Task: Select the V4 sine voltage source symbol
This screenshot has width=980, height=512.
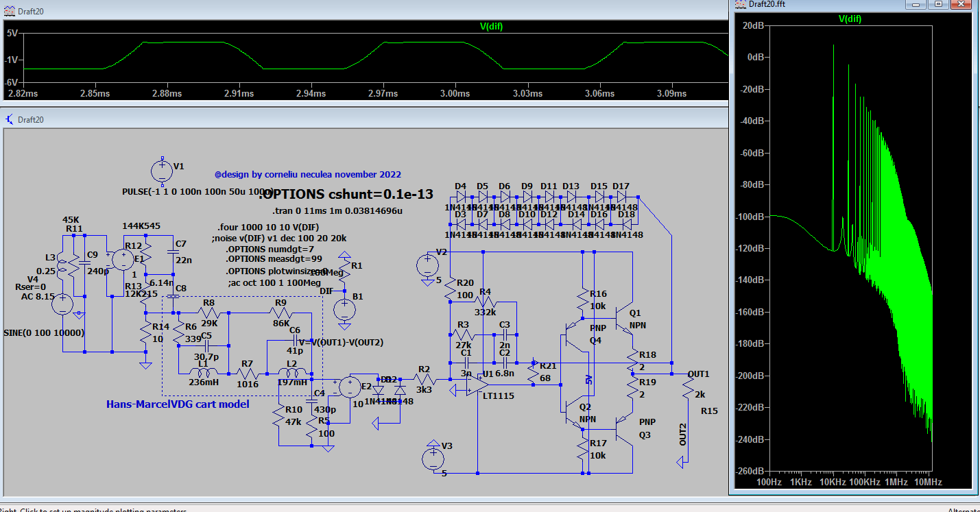Action: point(62,305)
